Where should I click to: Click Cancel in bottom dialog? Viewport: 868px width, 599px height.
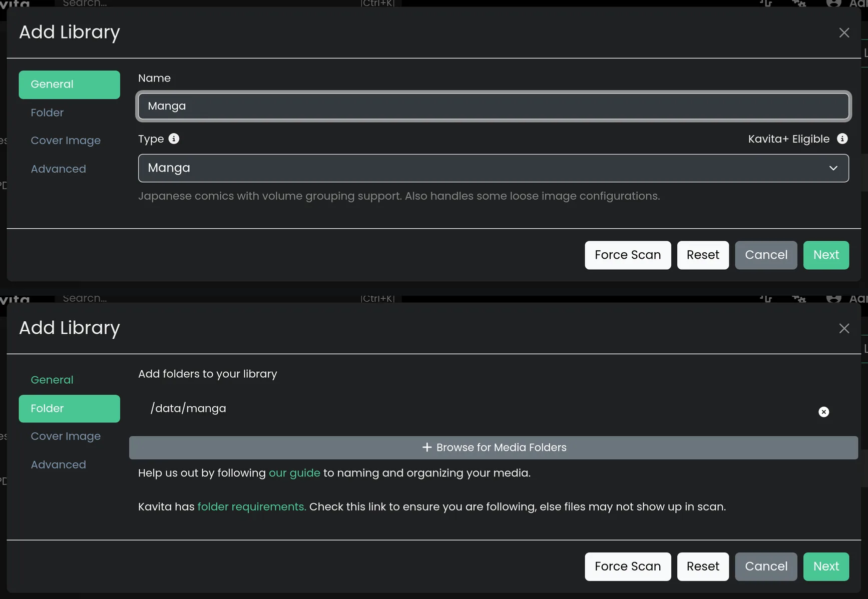click(x=766, y=566)
